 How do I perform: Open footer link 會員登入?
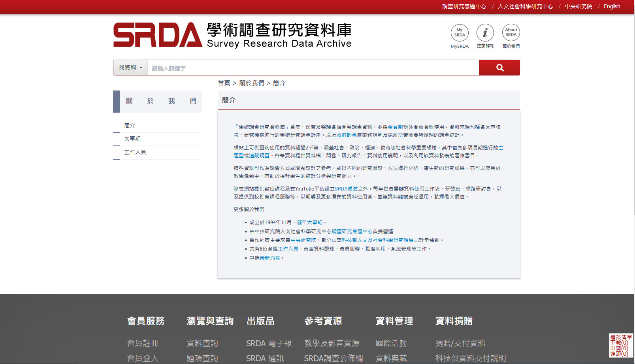143,358
